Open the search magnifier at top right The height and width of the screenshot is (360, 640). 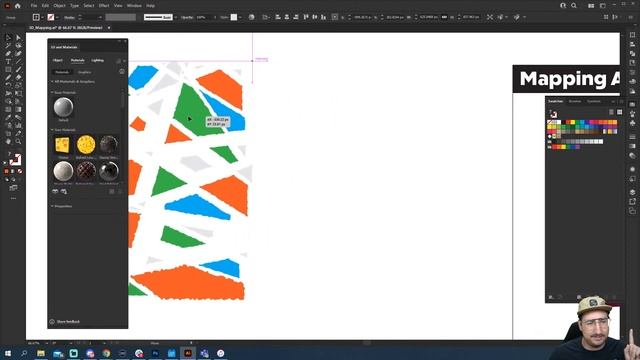(574, 6)
